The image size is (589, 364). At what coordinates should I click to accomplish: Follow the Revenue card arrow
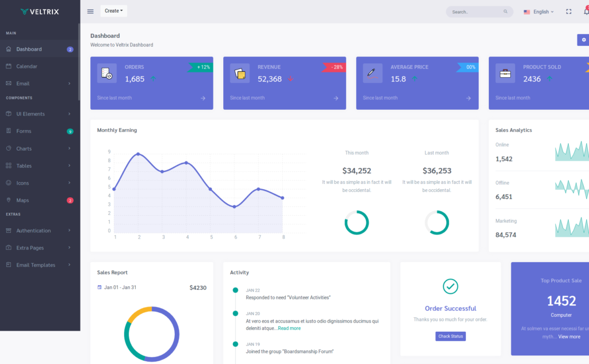click(x=336, y=98)
